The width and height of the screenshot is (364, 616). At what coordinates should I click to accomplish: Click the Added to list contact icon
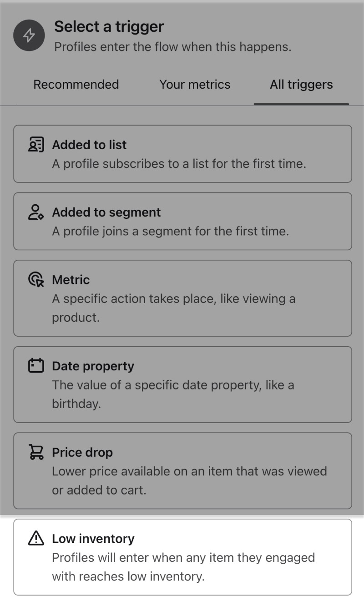(36, 145)
